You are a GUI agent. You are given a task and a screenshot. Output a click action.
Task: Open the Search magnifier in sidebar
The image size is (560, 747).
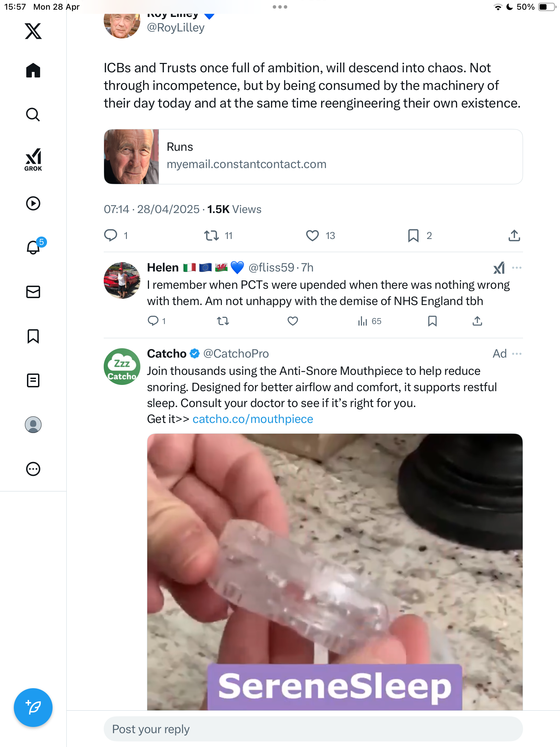(x=33, y=114)
